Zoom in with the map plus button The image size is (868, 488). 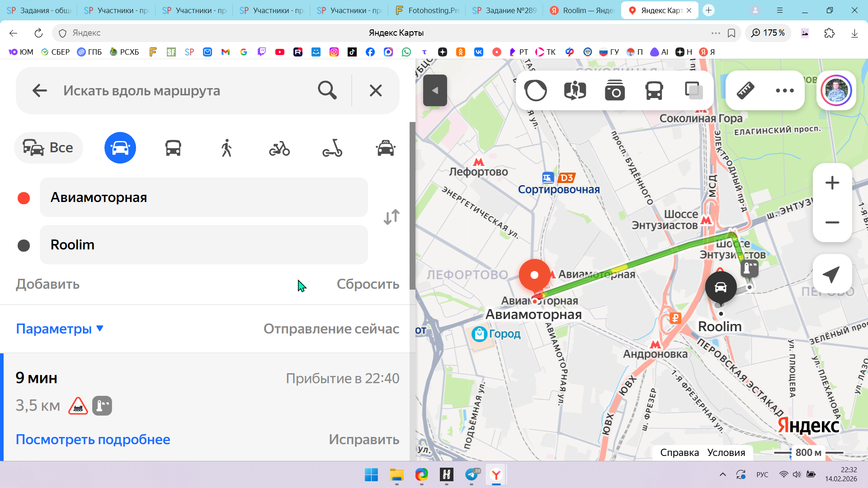[832, 183]
